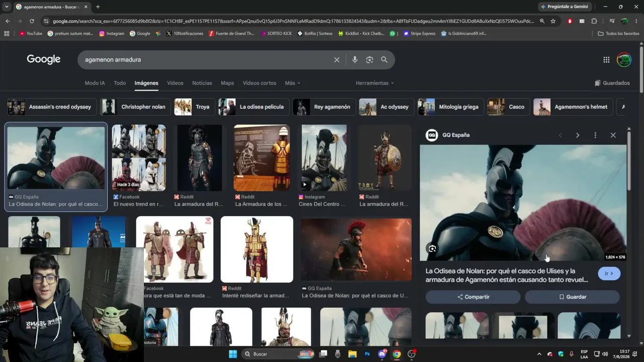Open the Chrome extensions puzzle icon
The image size is (644, 362).
click(594, 21)
